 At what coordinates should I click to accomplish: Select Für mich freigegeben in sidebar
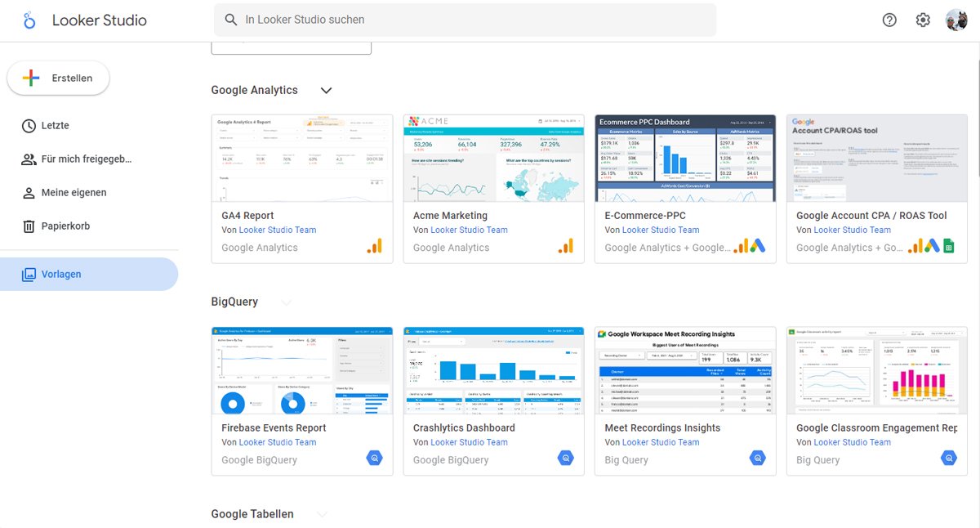click(x=86, y=159)
